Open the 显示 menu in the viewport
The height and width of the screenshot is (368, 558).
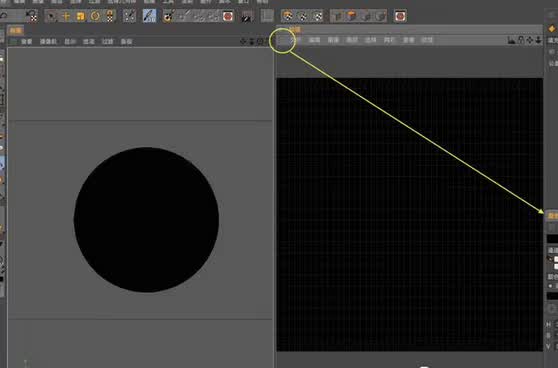(70, 42)
